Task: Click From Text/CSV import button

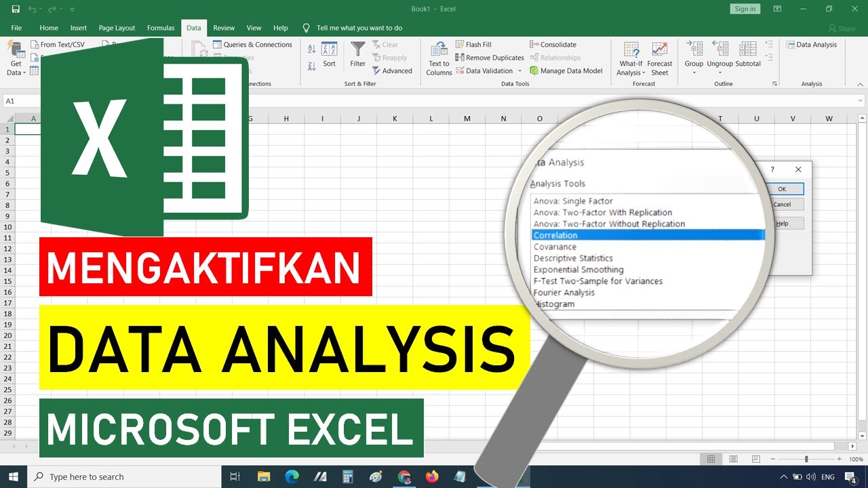Action: [x=58, y=45]
